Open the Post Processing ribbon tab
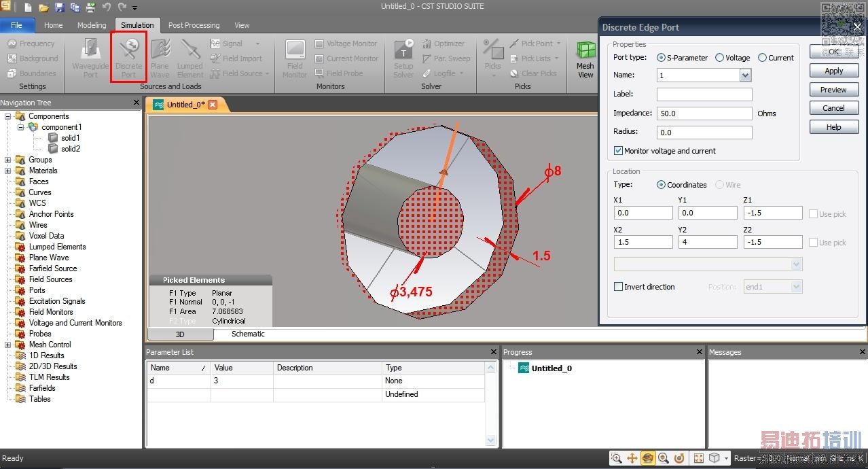 point(194,25)
